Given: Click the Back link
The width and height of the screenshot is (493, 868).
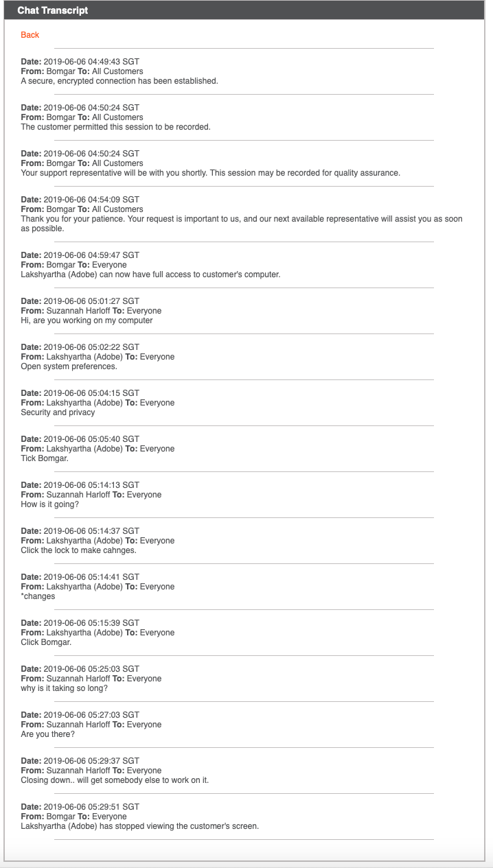Looking at the screenshot, I should coord(30,34).
